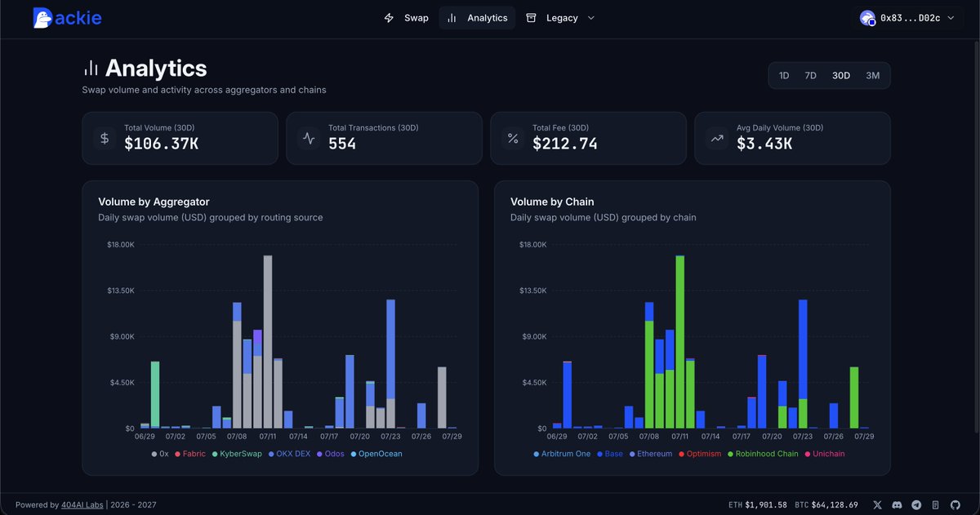The width and height of the screenshot is (980, 515).
Task: Toggle Ethereum in chain legend
Action: (650, 454)
